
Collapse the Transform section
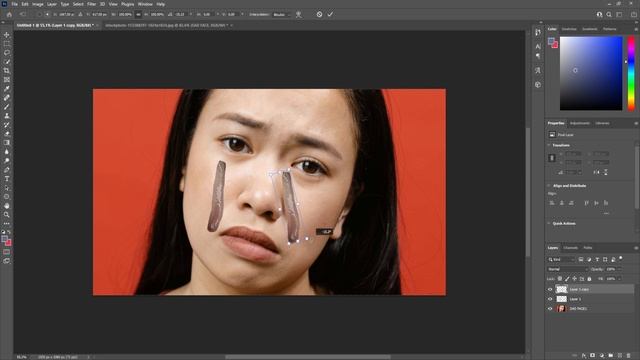549,145
